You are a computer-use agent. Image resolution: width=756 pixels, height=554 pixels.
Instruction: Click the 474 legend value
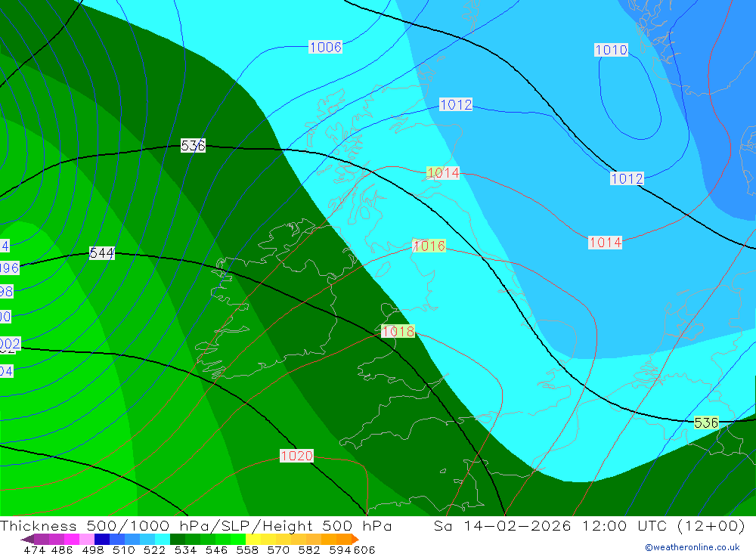34,549
